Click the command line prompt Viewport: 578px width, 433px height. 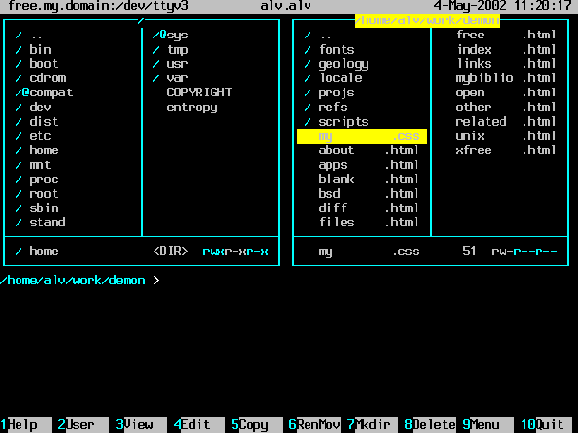(x=80, y=280)
